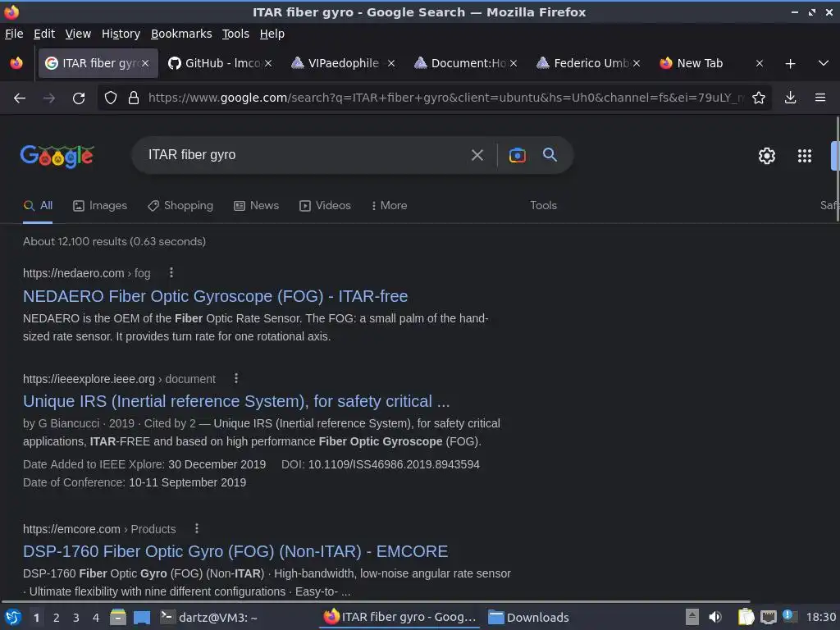The height and width of the screenshot is (630, 840).
Task: Open the View menu
Action: point(78,34)
